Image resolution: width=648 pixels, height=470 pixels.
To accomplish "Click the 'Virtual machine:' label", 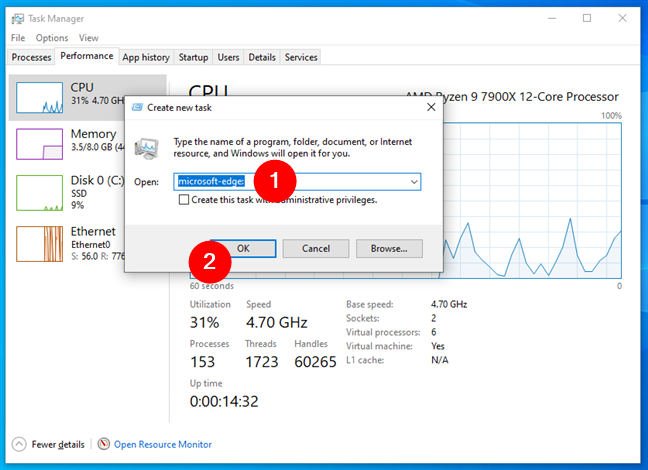I will (379, 346).
